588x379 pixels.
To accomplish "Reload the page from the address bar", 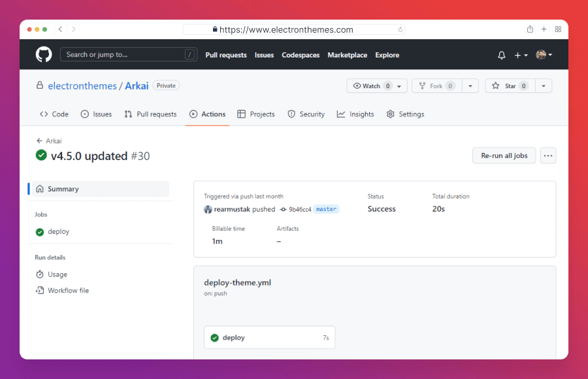I will click(x=400, y=29).
